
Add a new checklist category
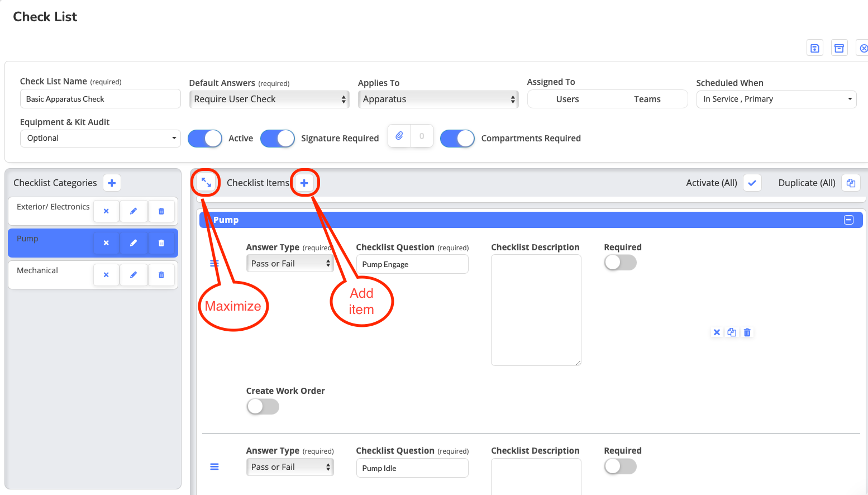pyautogui.click(x=112, y=183)
